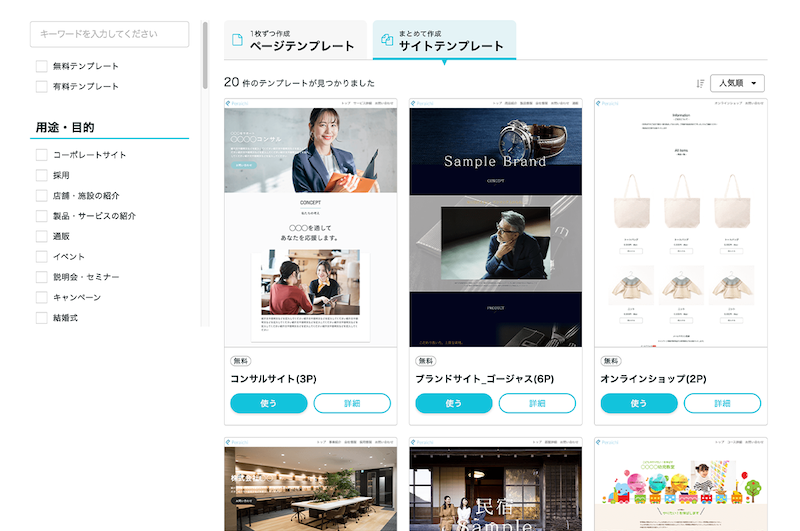Click the 無料 badge under the brand site template
Screen dimensions: 800x531
tap(426, 360)
